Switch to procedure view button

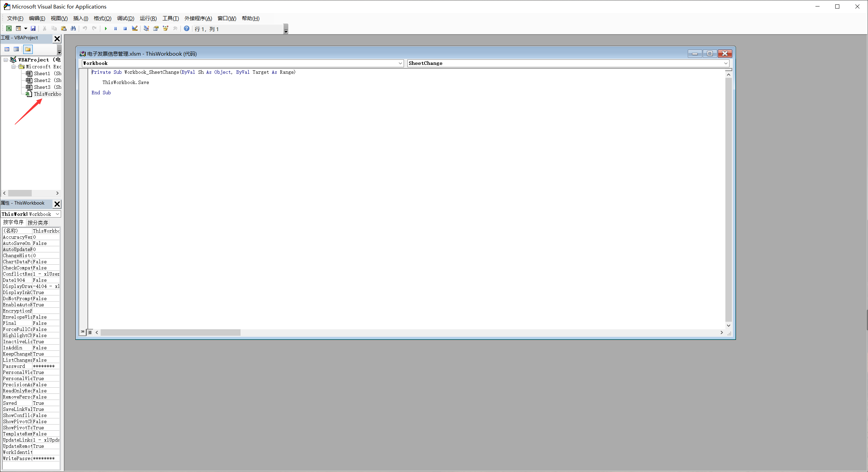[x=83, y=332]
